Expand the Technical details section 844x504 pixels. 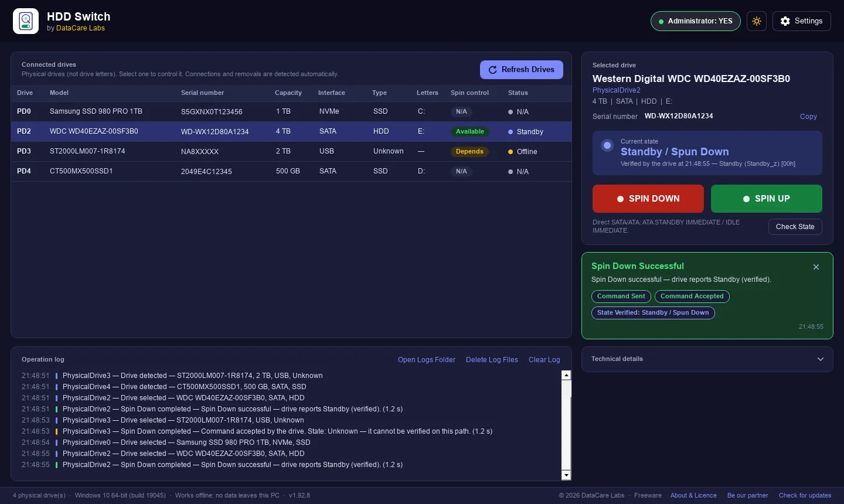click(707, 359)
